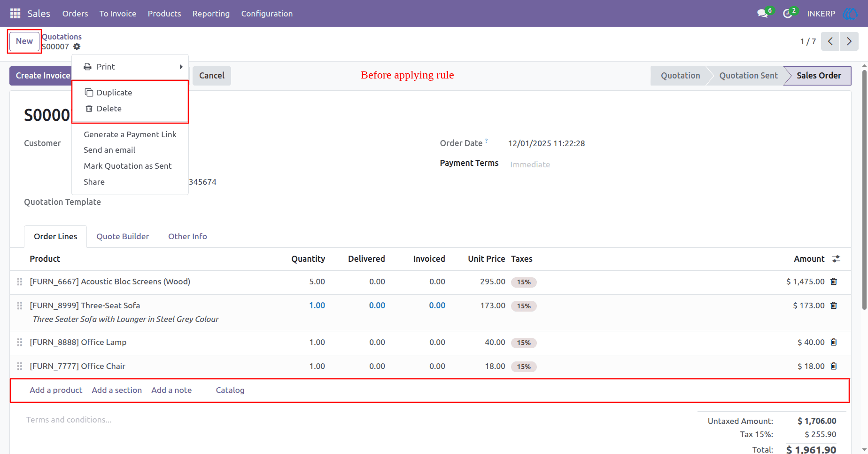Click the Terms and conditions field
The height and width of the screenshot is (454, 868).
click(69, 420)
